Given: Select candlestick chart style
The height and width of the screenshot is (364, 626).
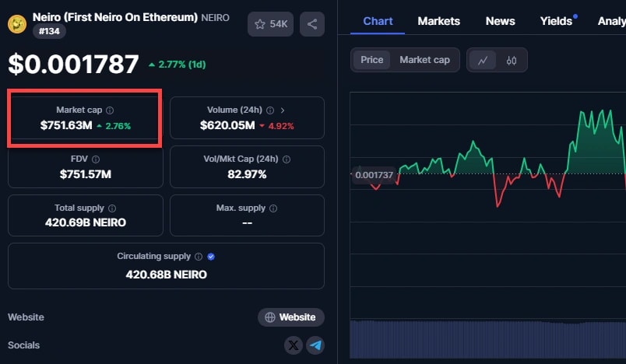Looking at the screenshot, I should tap(512, 60).
